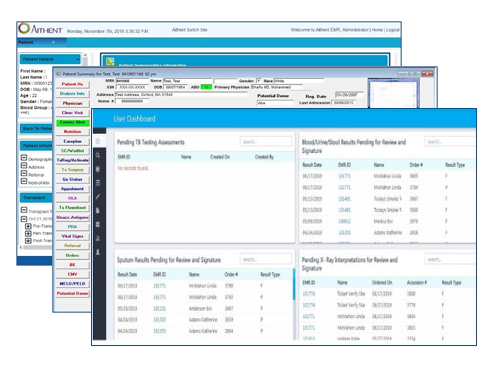
Task: Select the Vital Signs tab button
Action: coord(72,236)
